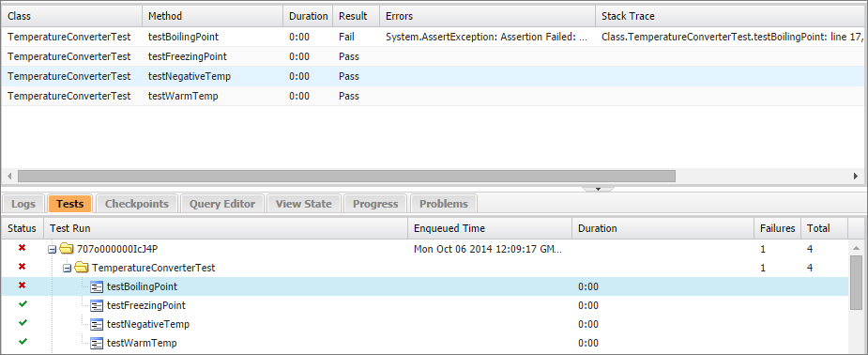
Task: Click test method icon beside testWarmTemp
Action: coord(97,344)
